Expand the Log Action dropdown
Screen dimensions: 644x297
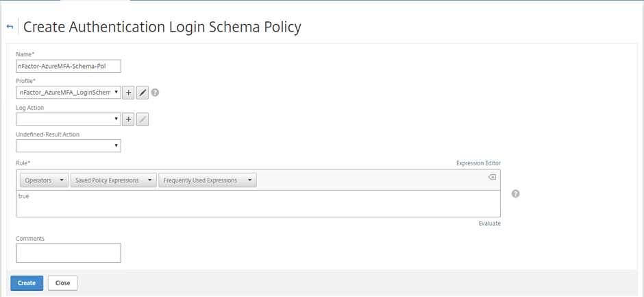pyautogui.click(x=69, y=119)
